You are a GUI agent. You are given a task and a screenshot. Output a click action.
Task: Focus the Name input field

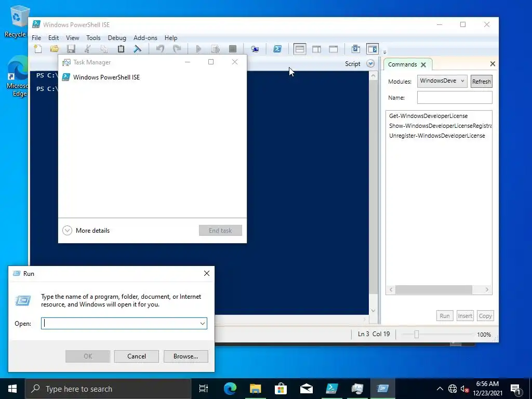[454, 97]
